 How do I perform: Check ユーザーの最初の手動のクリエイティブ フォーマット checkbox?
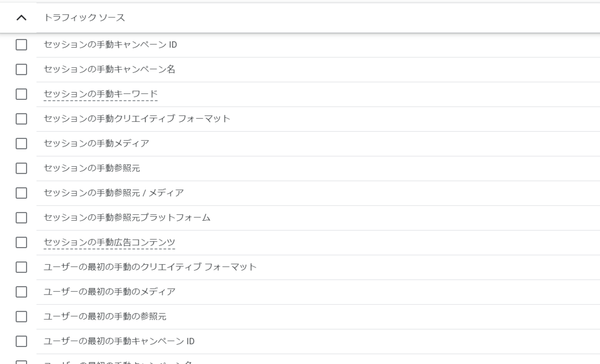21,268
